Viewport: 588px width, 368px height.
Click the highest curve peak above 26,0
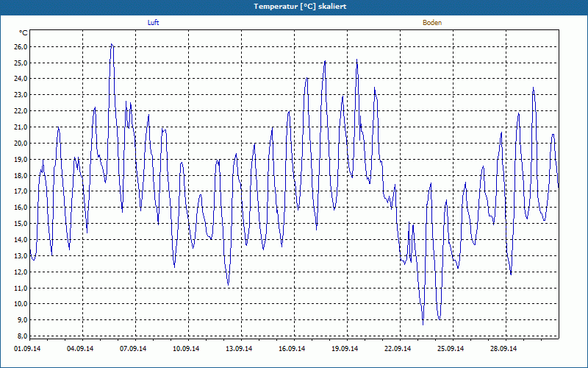(112, 44)
